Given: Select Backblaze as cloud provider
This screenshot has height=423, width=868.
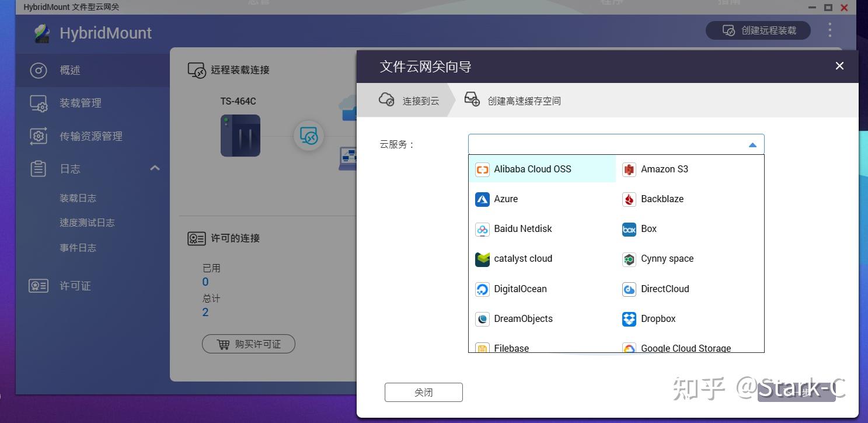Looking at the screenshot, I should (662, 199).
